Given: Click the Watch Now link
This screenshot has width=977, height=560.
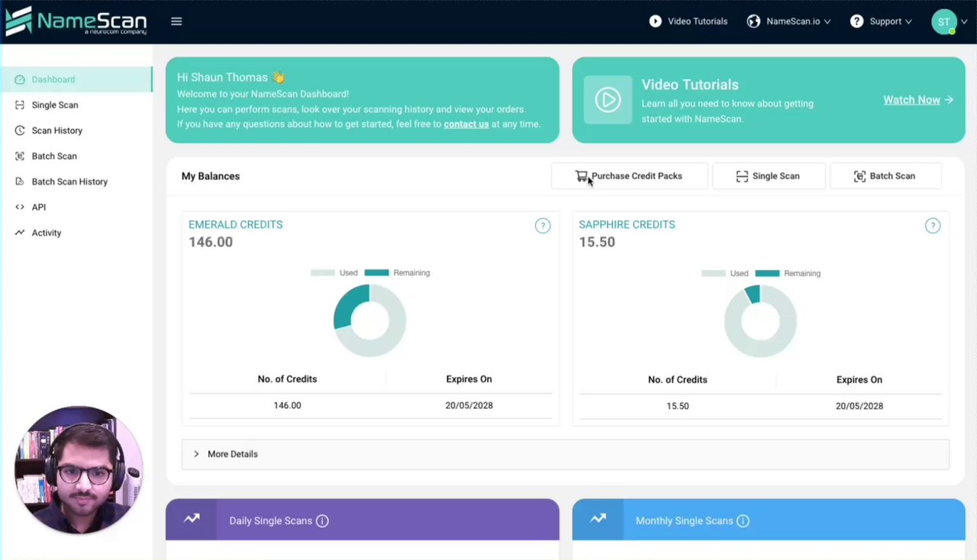Looking at the screenshot, I should click(911, 100).
